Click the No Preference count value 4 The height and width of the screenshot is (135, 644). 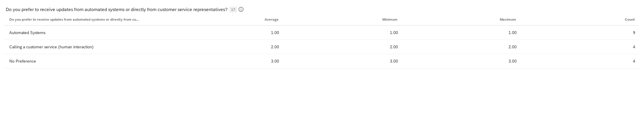point(634,61)
